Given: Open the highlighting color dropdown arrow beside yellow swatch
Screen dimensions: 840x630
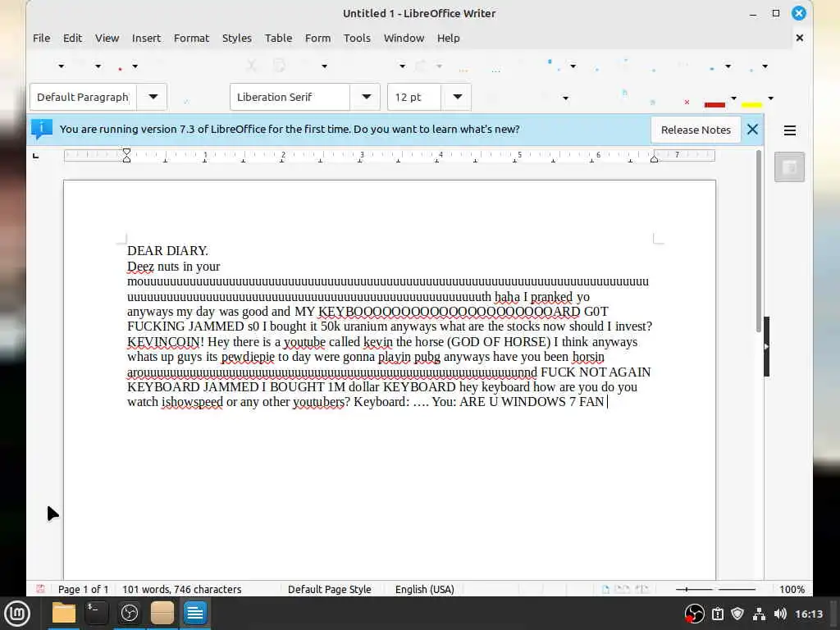Looking at the screenshot, I should pos(770,98).
